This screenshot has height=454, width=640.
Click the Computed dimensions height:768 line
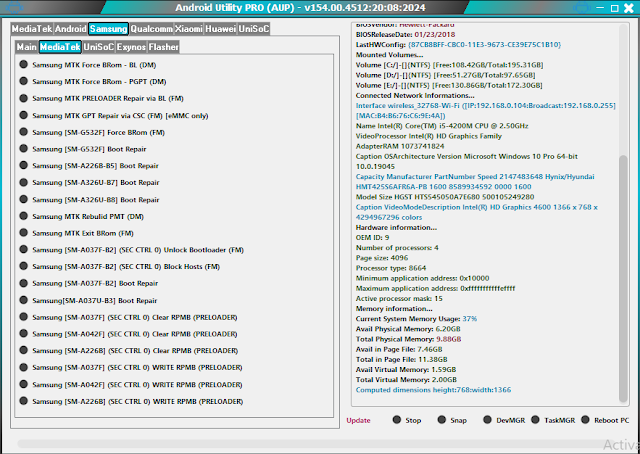coord(433,390)
